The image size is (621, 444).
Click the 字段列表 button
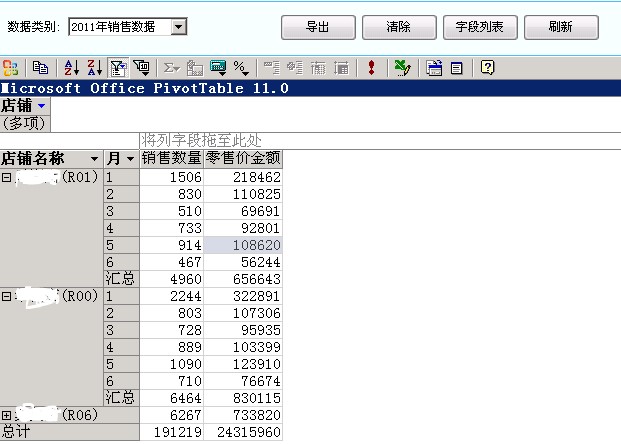[480, 27]
